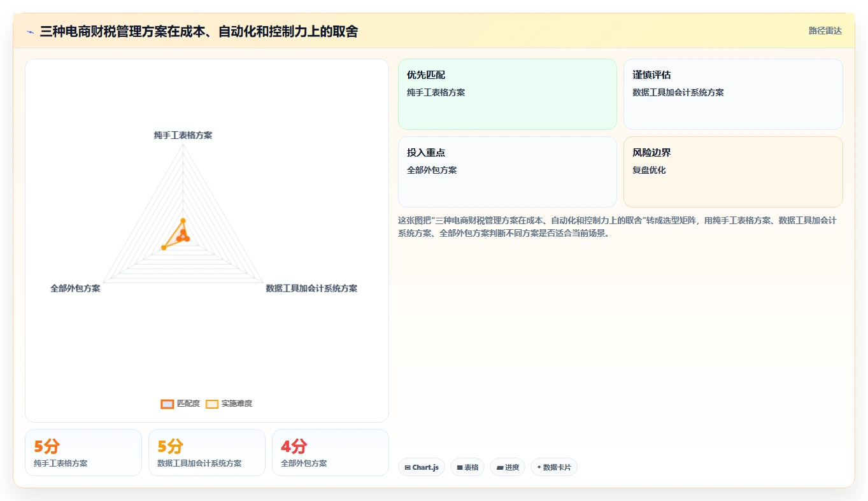Click the 纯手工表格方案 radar axis label

tap(183, 135)
